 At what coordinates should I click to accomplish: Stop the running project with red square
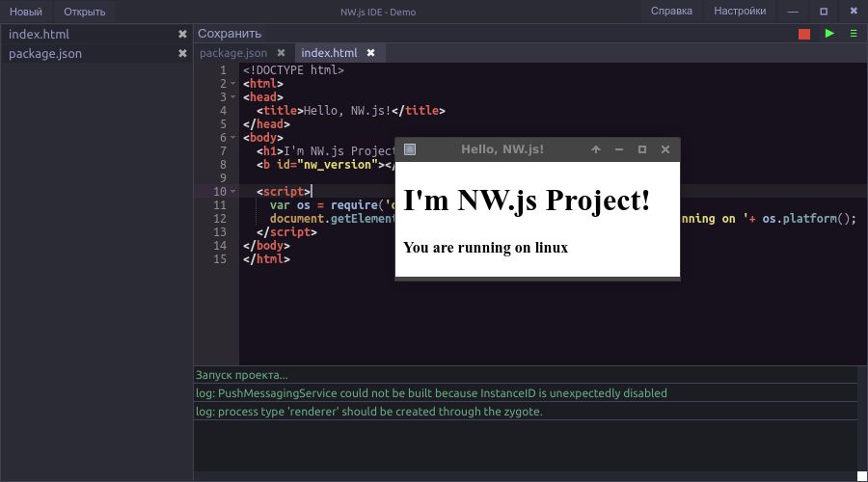tap(803, 34)
